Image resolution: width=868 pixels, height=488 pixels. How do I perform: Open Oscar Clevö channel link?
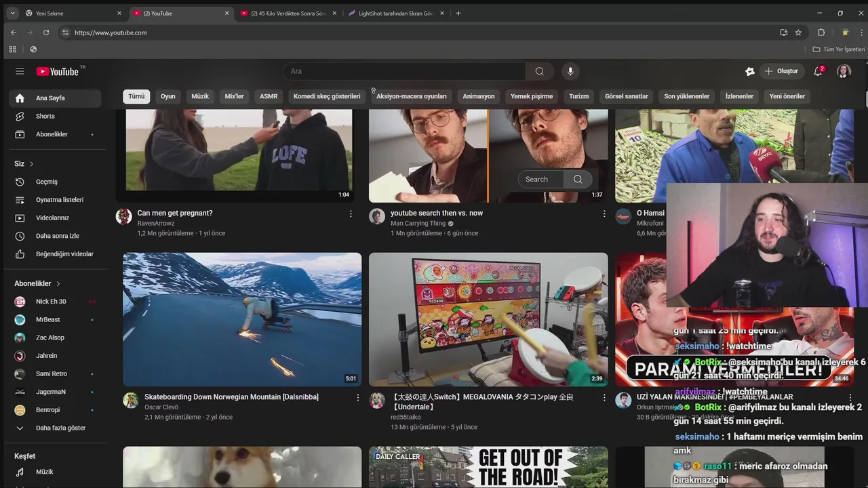(x=161, y=407)
